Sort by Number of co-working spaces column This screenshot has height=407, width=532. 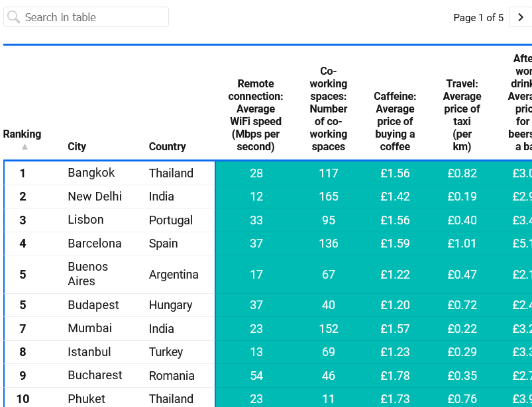(x=329, y=109)
